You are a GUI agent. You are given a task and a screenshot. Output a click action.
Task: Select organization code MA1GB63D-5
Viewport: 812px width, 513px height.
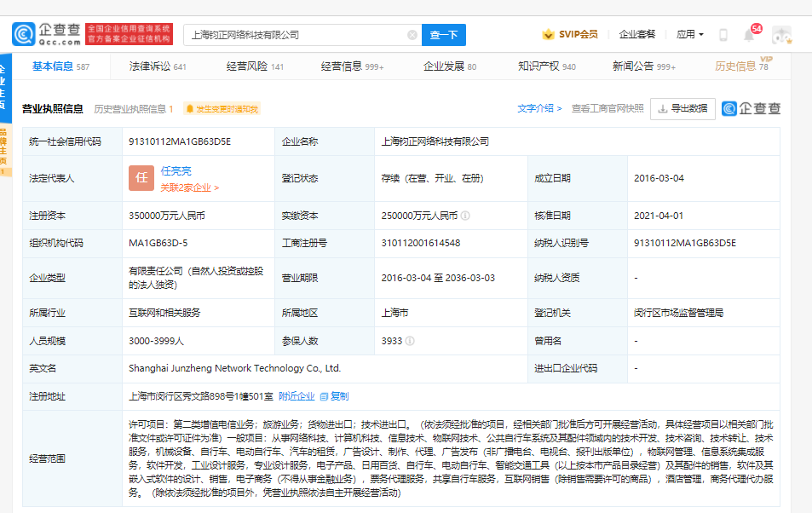click(x=158, y=243)
